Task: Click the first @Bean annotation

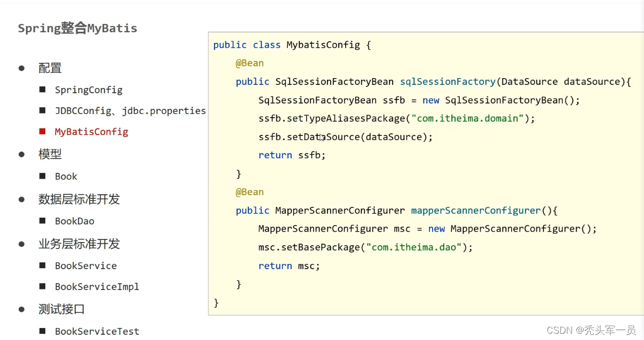Action: tap(250, 63)
